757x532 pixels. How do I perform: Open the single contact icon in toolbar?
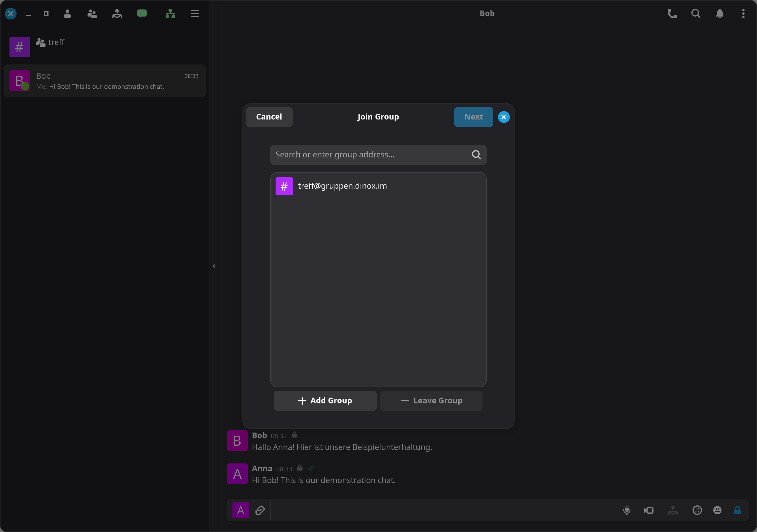point(67,14)
